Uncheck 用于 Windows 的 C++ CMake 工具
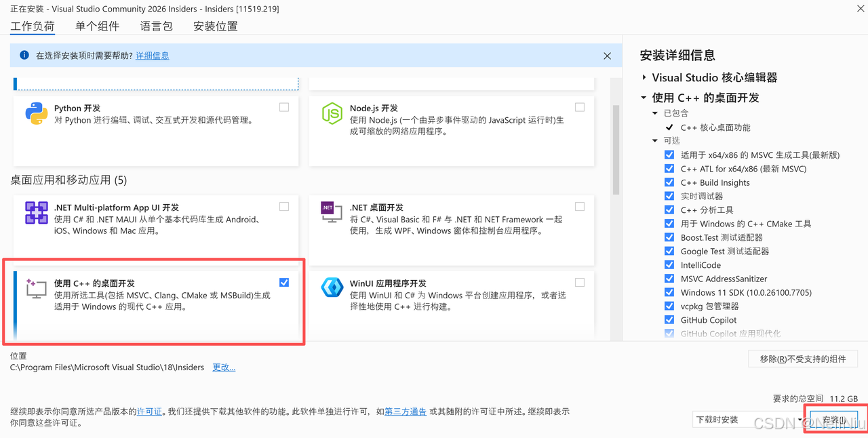The height and width of the screenshot is (438, 868). coord(669,224)
